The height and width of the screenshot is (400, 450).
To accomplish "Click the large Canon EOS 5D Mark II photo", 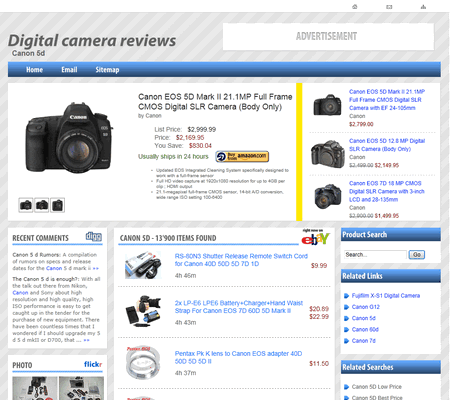I will (69, 138).
